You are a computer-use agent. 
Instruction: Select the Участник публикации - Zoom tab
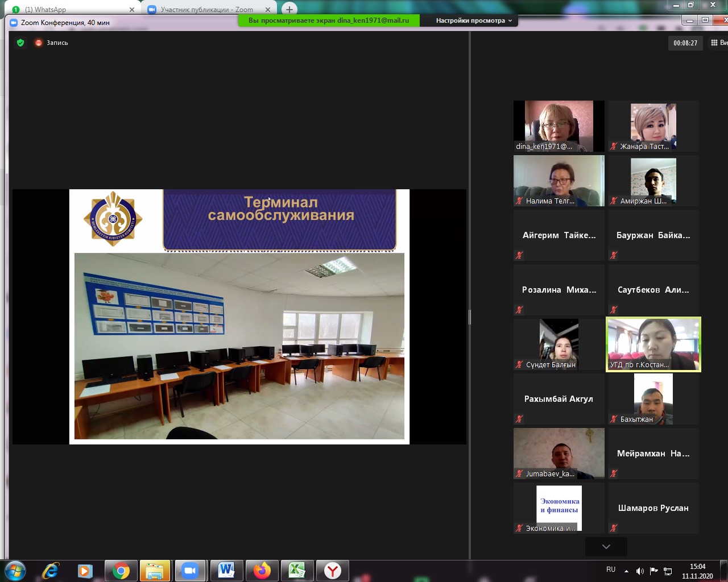(x=207, y=10)
